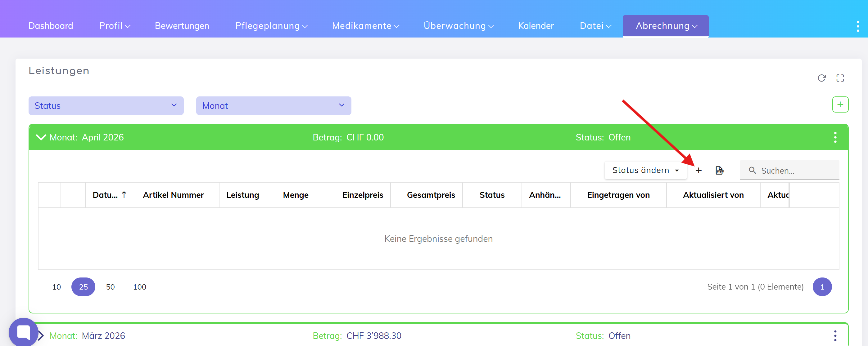Export table to XLSX file icon
The width and height of the screenshot is (868, 346).
(720, 170)
